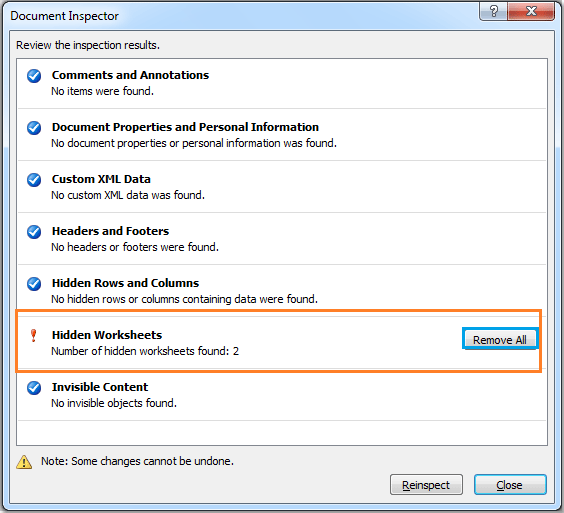
Task: Click the Hidden Rows and Columns checkmark icon
Action: [x=34, y=284]
